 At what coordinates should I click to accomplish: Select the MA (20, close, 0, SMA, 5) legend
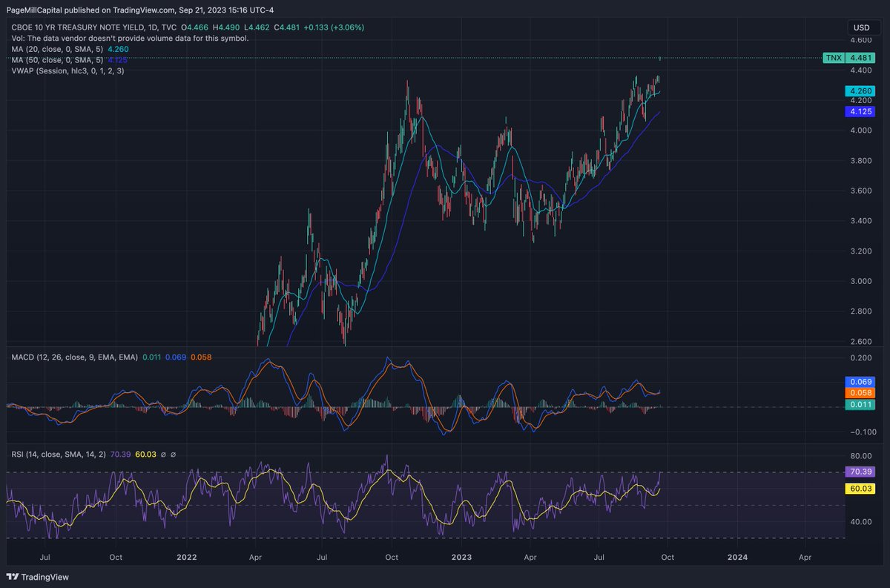pyautogui.click(x=58, y=48)
